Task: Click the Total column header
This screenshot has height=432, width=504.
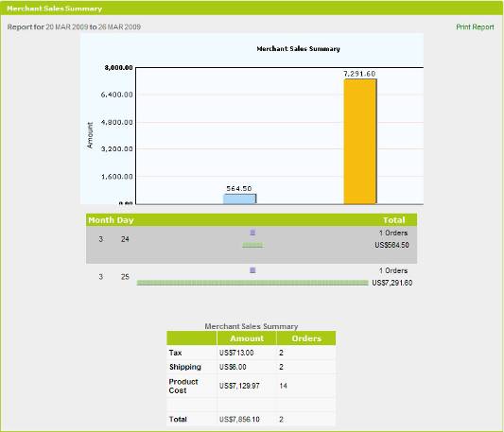Action: (393, 220)
